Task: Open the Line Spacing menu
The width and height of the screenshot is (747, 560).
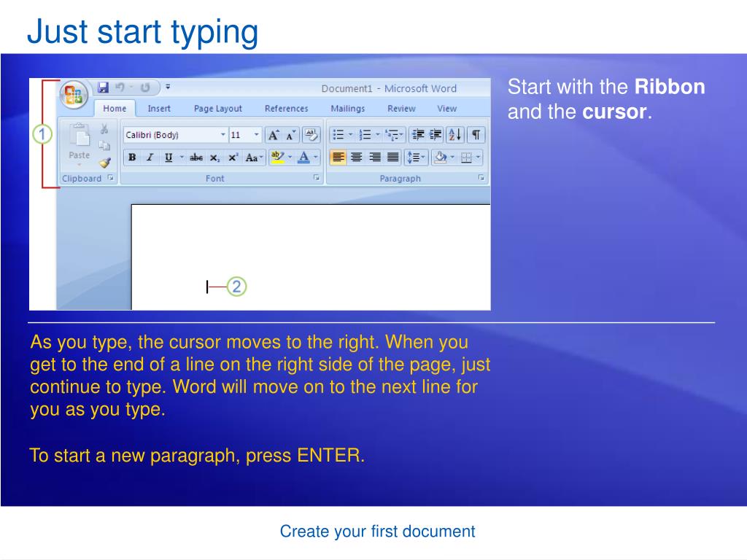Action: click(416, 157)
